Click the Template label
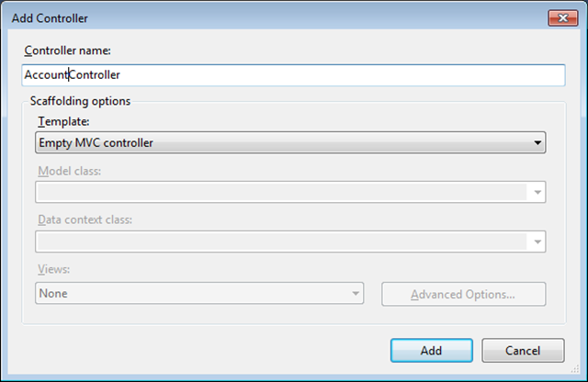 pos(64,121)
